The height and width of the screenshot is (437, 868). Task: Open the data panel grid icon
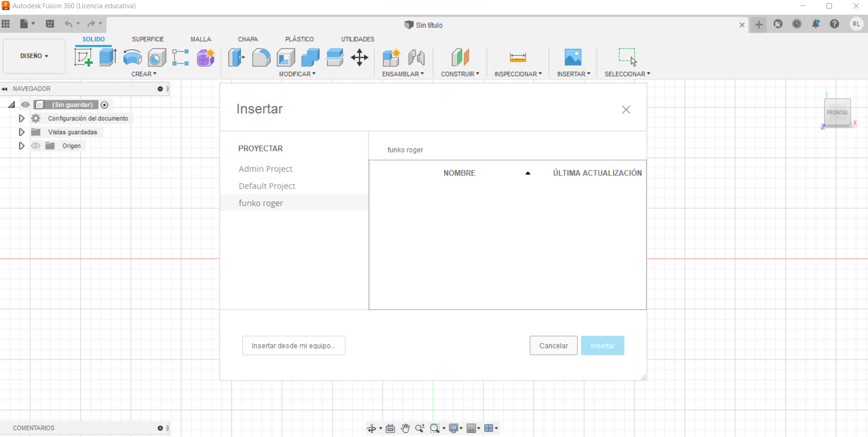6,24
